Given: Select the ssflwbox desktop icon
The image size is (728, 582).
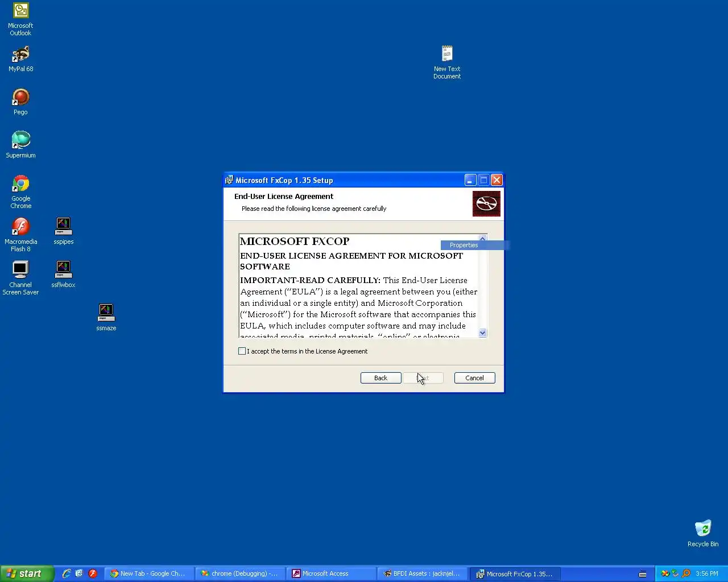Looking at the screenshot, I should point(63,275).
